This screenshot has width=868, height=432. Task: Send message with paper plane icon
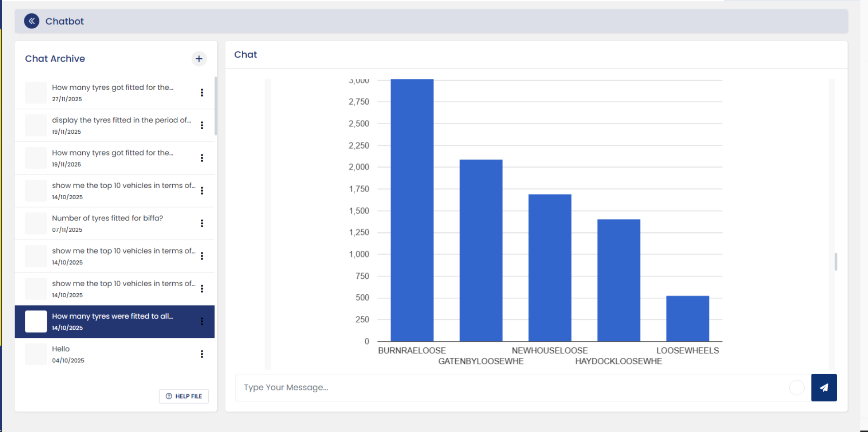point(824,387)
